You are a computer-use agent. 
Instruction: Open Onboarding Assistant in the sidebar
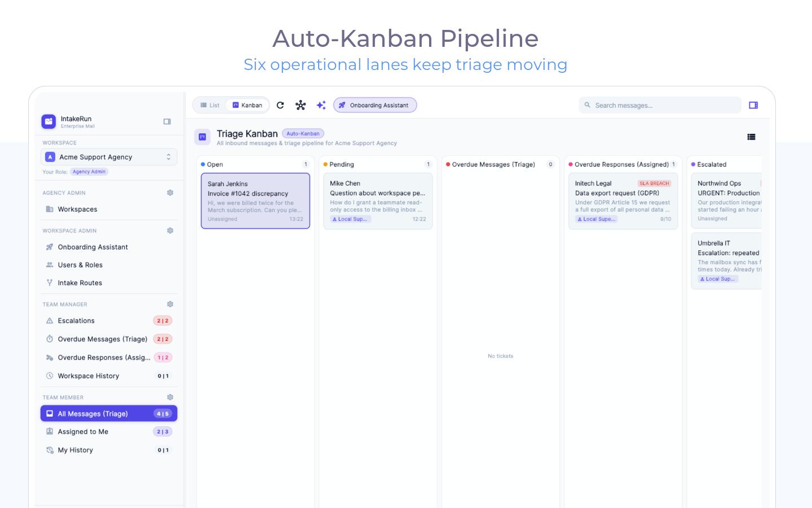pyautogui.click(x=109, y=247)
